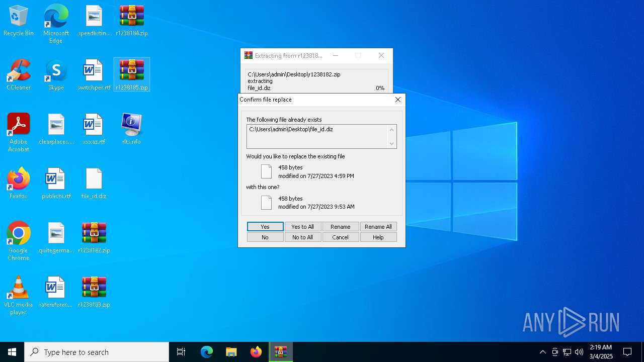Click Yes to replace the existing file

click(x=265, y=227)
